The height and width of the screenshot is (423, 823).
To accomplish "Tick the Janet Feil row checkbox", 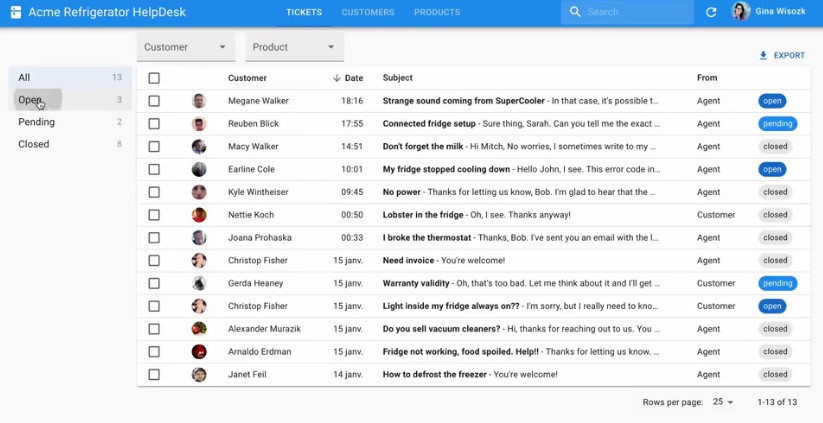I will (154, 375).
